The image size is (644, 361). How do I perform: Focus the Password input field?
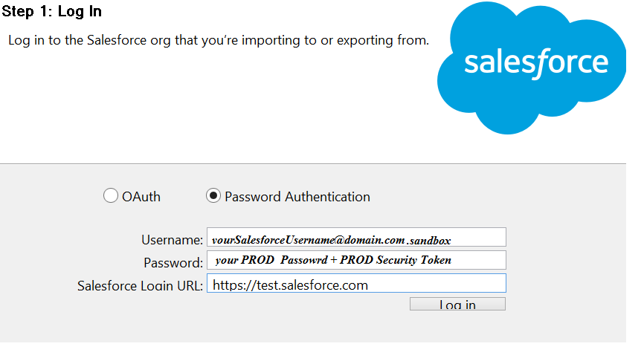pos(356,260)
